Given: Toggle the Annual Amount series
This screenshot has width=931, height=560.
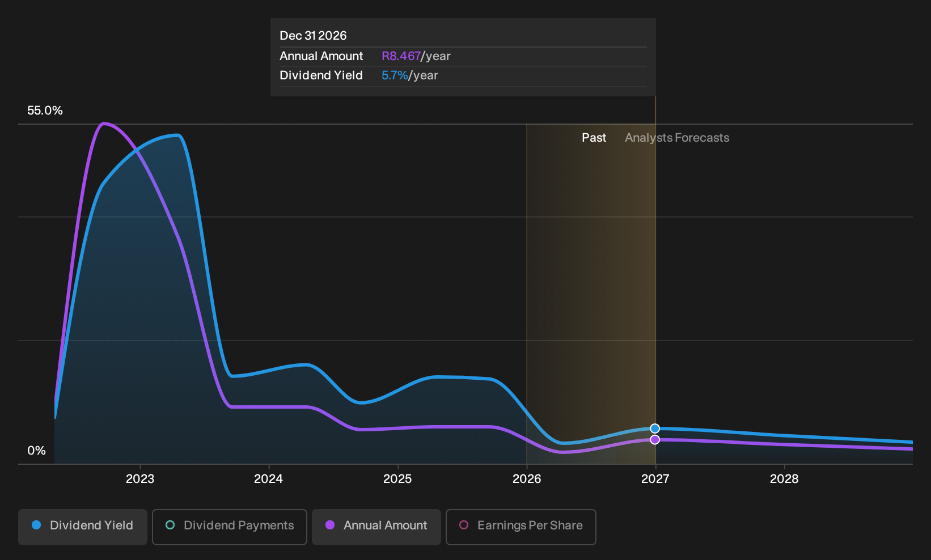Looking at the screenshot, I should pos(376,527).
